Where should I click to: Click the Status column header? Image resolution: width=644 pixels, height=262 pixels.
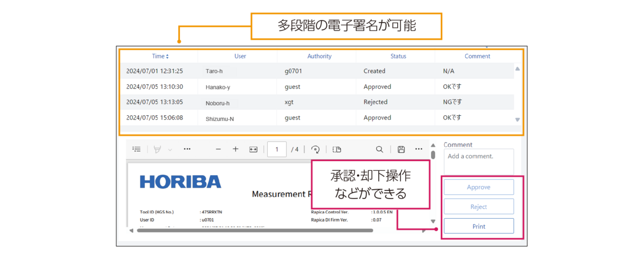(x=398, y=56)
